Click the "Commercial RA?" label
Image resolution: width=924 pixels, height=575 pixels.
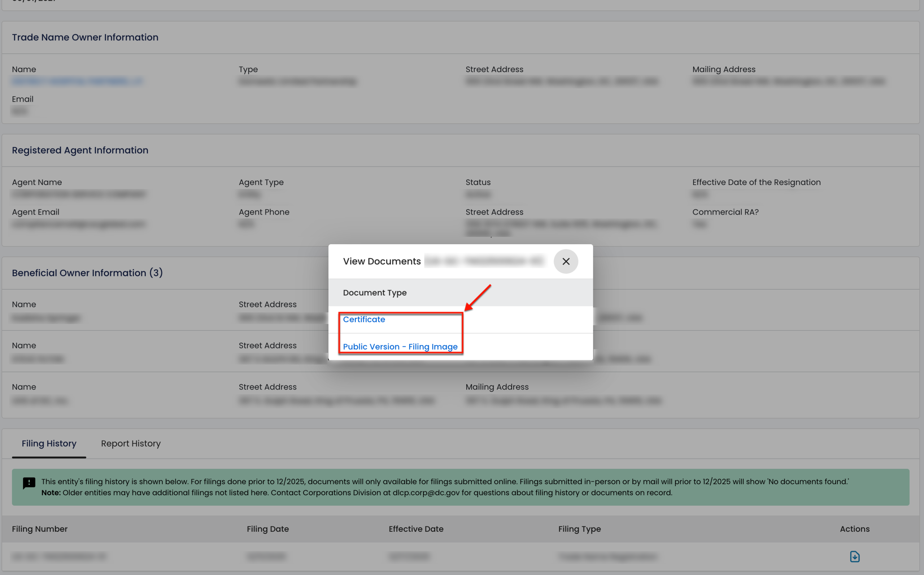tap(725, 212)
